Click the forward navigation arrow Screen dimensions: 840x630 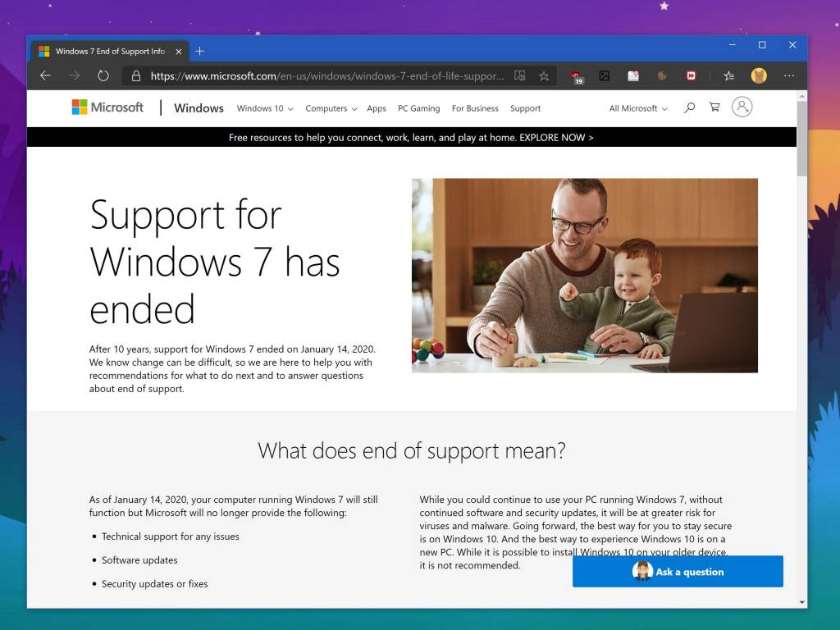tap(74, 75)
